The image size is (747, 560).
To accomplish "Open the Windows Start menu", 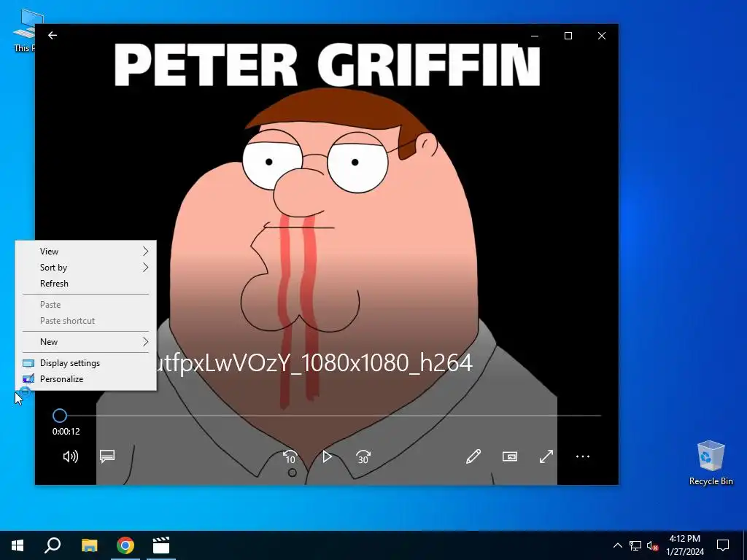I will point(18,545).
